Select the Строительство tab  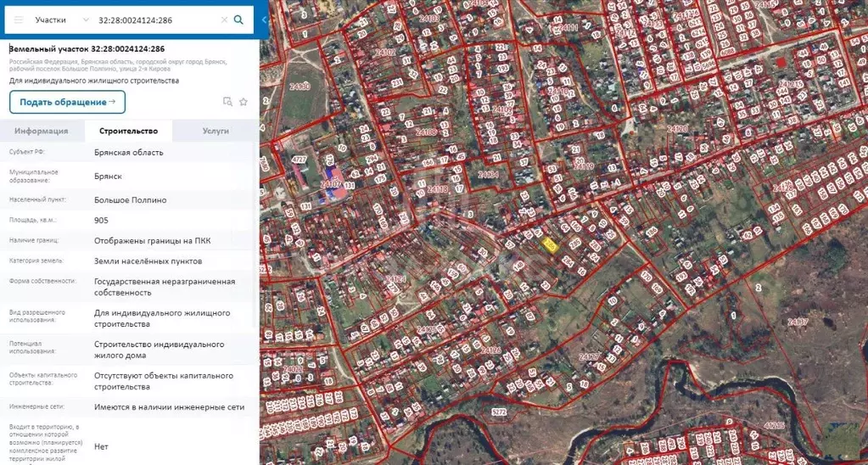128,132
